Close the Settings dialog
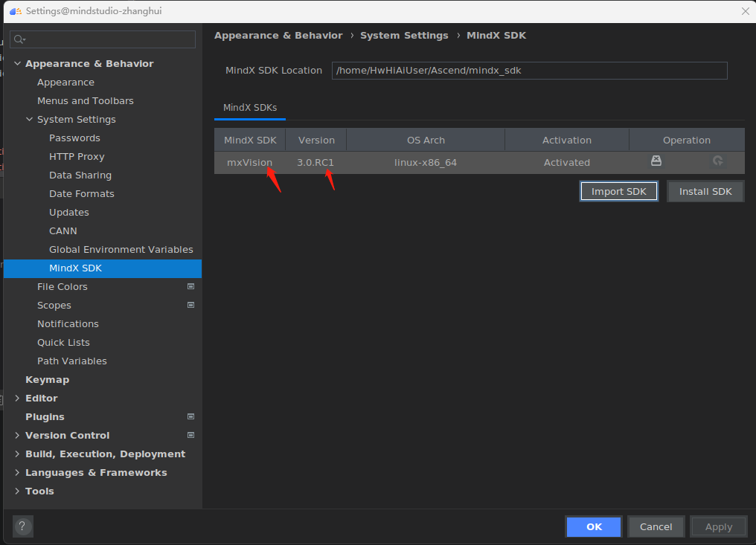756x545 pixels. 745,11
